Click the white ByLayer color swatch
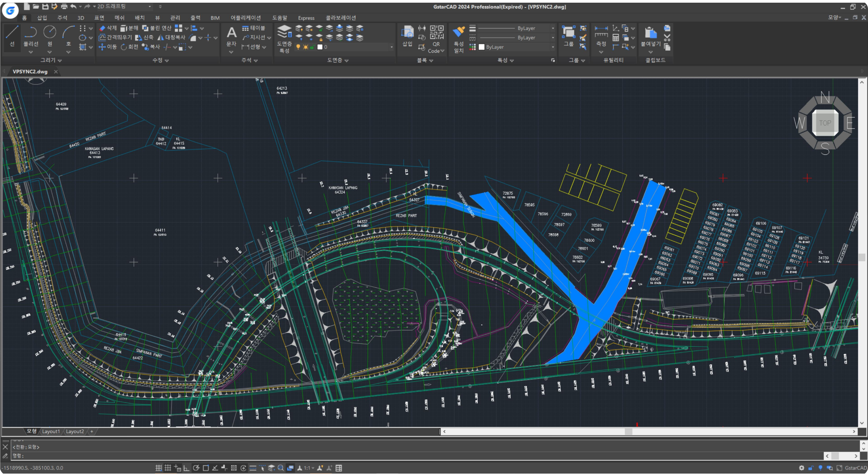 (x=481, y=47)
